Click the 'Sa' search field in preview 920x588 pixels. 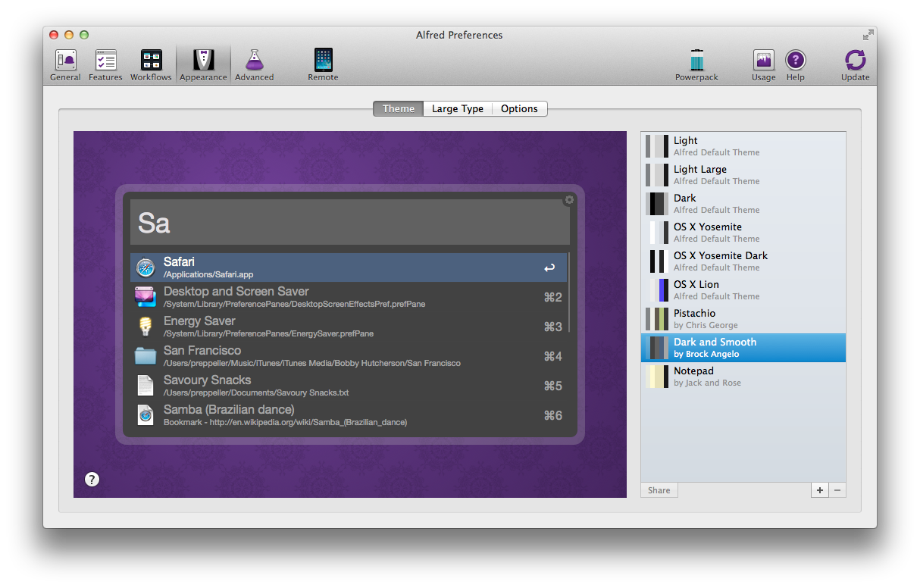point(350,222)
